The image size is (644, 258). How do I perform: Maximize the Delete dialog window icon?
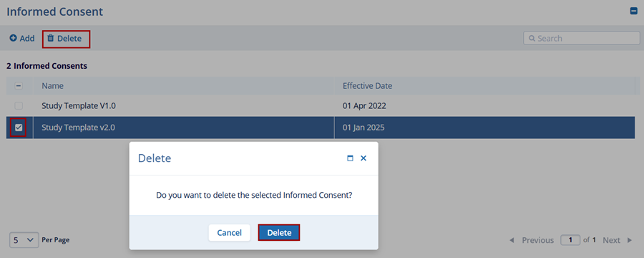pos(350,158)
